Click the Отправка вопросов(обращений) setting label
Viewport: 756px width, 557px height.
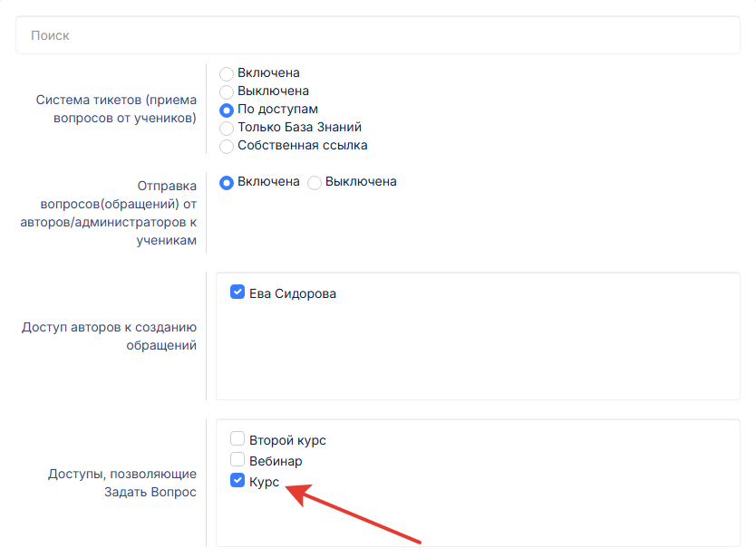(109, 213)
